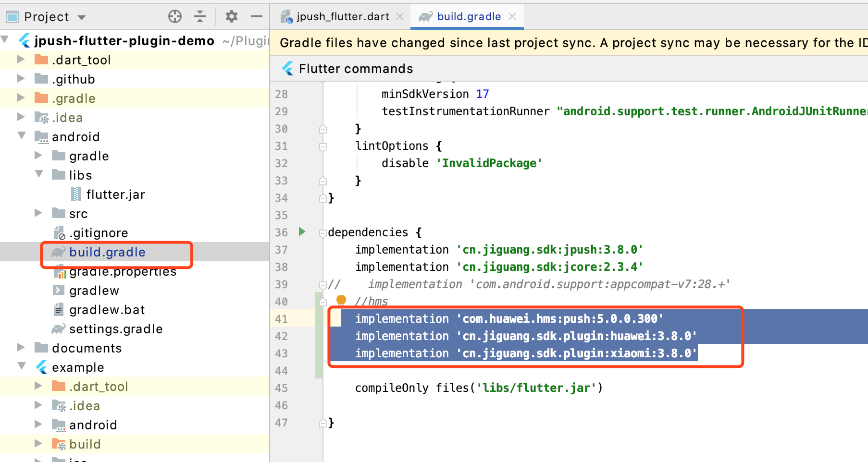Click the Flutter commands link
Image resolution: width=868 pixels, height=462 pixels.
356,69
